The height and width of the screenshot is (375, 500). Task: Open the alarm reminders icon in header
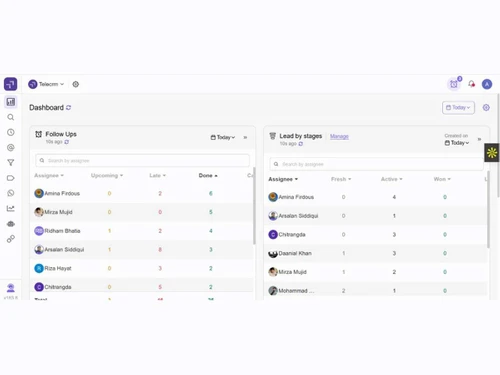(454, 84)
